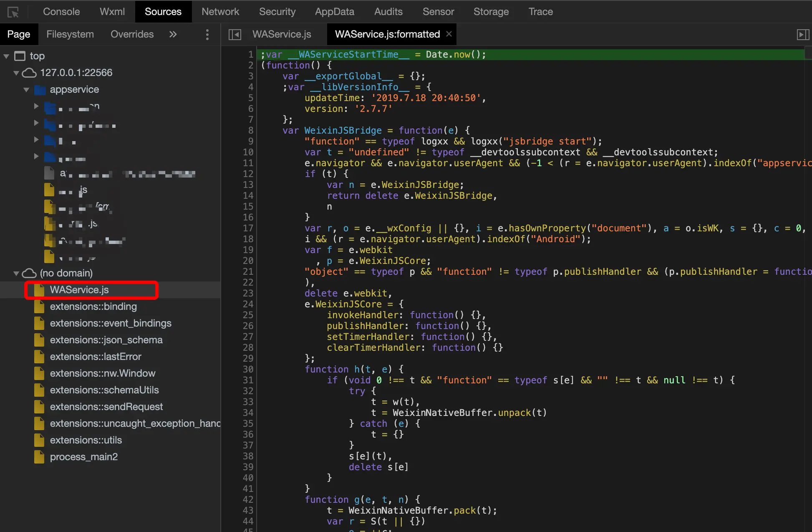Open the WAService.js editor tab
This screenshot has width=812, height=532.
(x=281, y=34)
